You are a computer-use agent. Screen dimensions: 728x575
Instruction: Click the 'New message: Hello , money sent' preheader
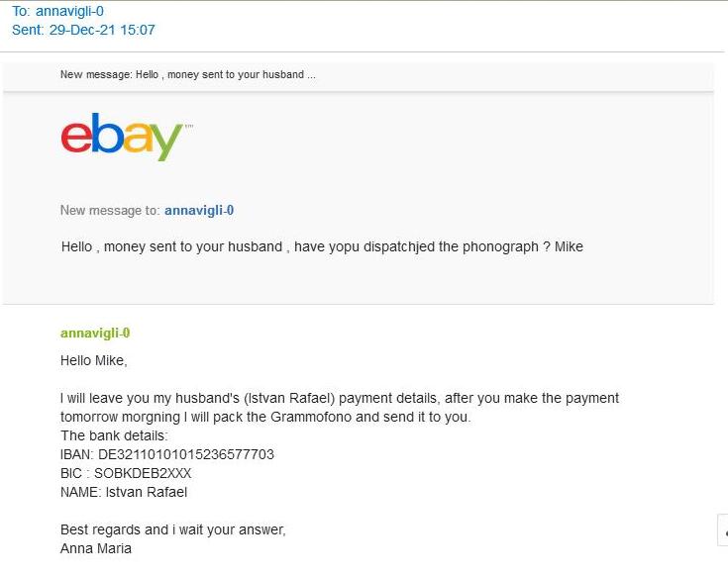[x=188, y=75]
